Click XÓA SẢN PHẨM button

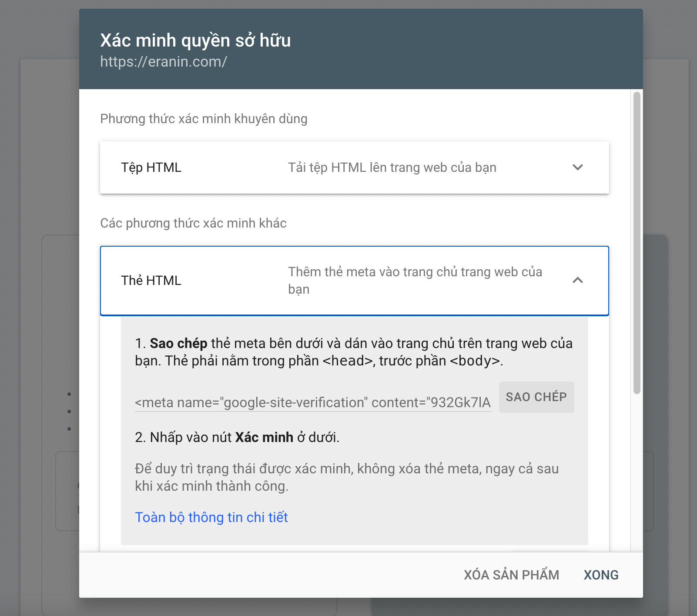[x=511, y=575]
